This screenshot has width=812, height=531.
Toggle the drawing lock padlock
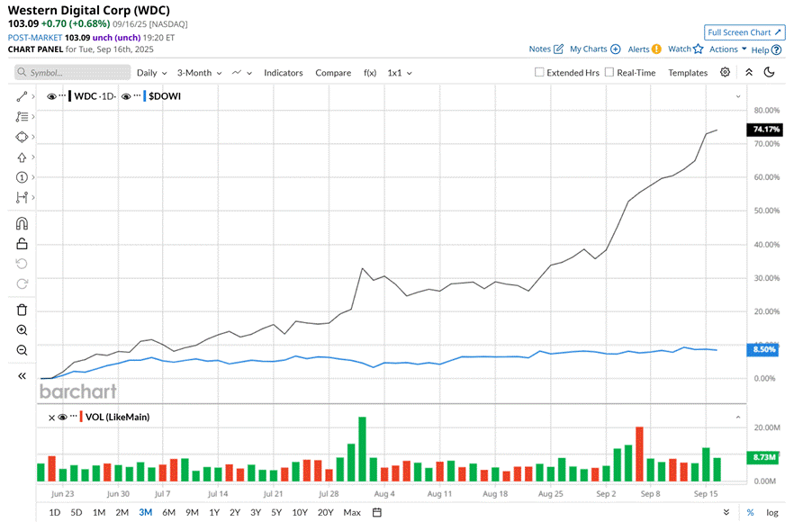pyautogui.click(x=22, y=243)
